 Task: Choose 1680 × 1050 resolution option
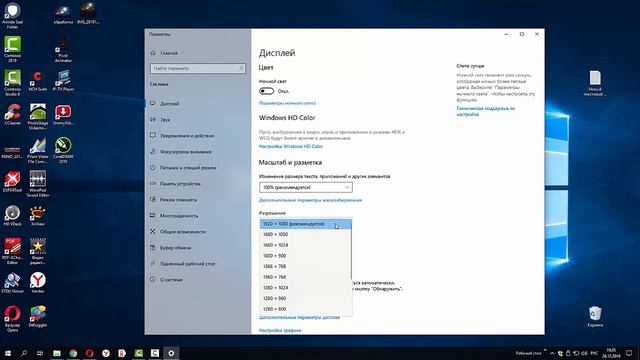click(x=306, y=234)
